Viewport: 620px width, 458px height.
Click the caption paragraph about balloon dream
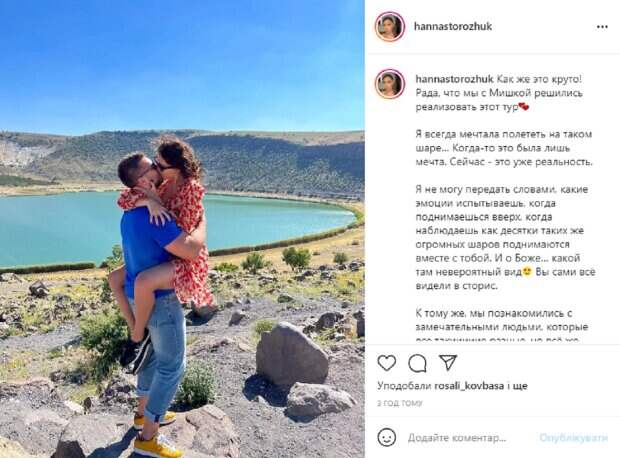504,148
